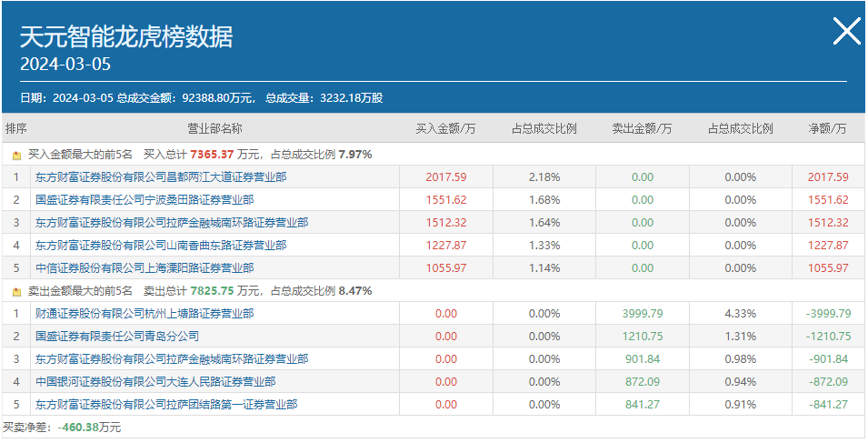This screenshot has width=868, height=443.
Task: Click the 0.91% cell
Action: coord(741,405)
